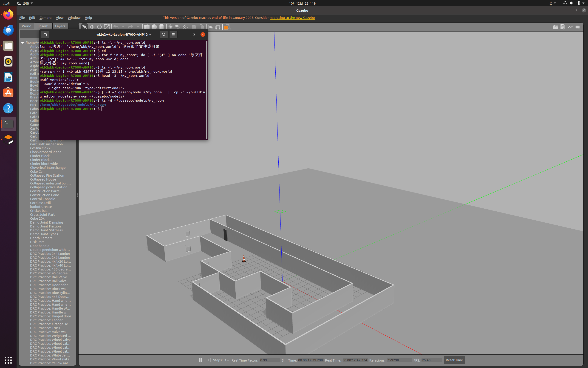Viewport: 588px width, 368px height.
Task: Insert a cylinder primitive shape
Action: tap(161, 27)
